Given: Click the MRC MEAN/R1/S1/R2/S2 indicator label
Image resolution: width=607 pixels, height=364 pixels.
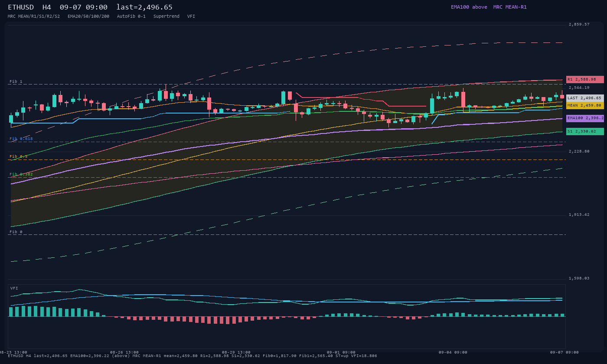Looking at the screenshot, I should (34, 16).
